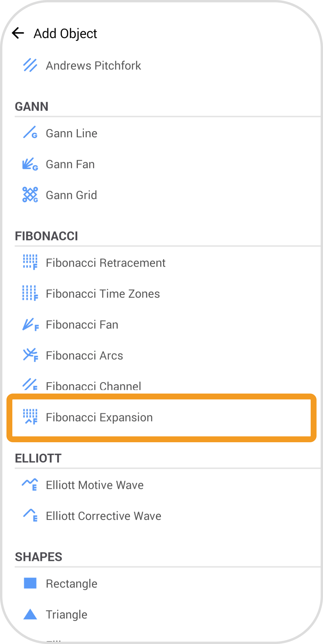323x644 pixels.
Task: Choose the Fibonacci Time Zones icon
Action: (30, 293)
